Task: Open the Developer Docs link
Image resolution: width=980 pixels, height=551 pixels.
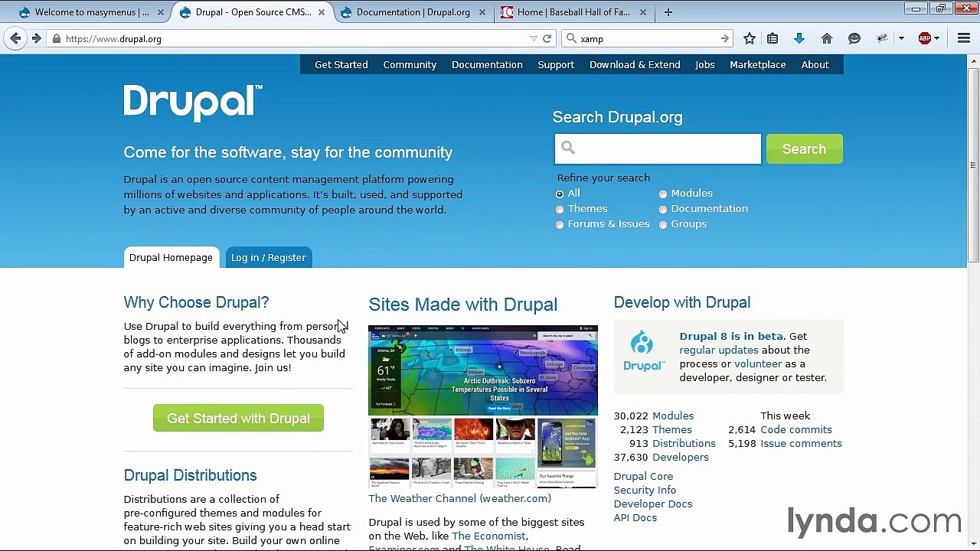Action: click(x=653, y=504)
